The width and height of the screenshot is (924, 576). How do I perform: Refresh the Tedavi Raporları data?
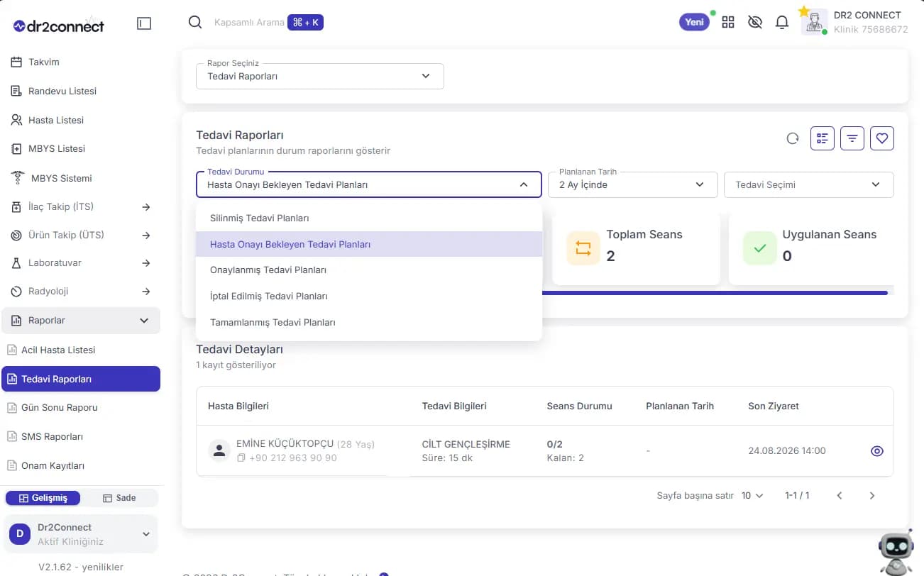pos(793,138)
